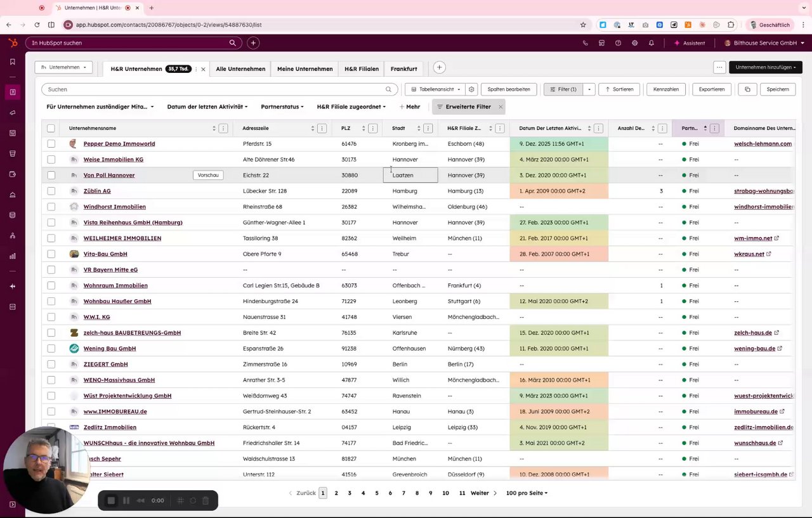Viewport: 812px width, 518px height.
Task: Open the Unternehmen hinzufügen dropdown
Action: point(766,67)
